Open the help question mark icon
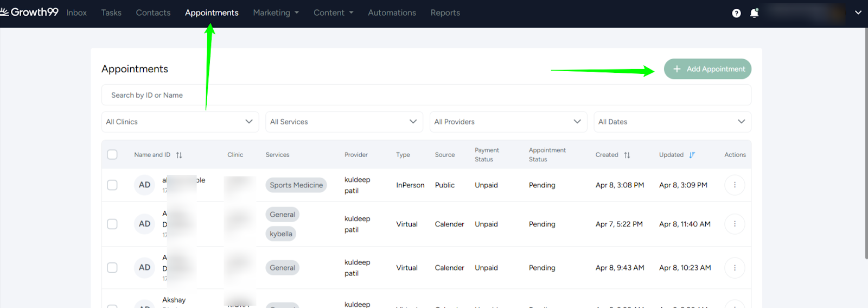The image size is (868, 308). click(736, 13)
